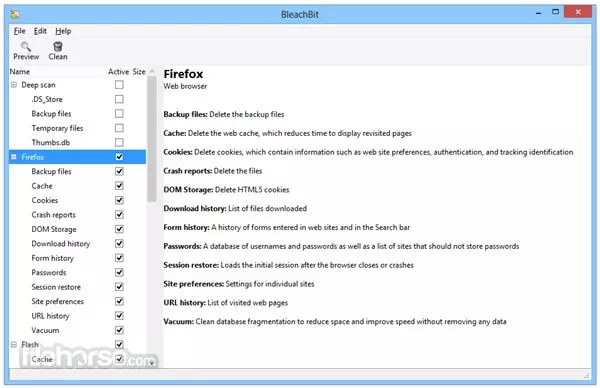Sort by the Name column header
This screenshot has width=600, height=388.
pyautogui.click(x=20, y=72)
